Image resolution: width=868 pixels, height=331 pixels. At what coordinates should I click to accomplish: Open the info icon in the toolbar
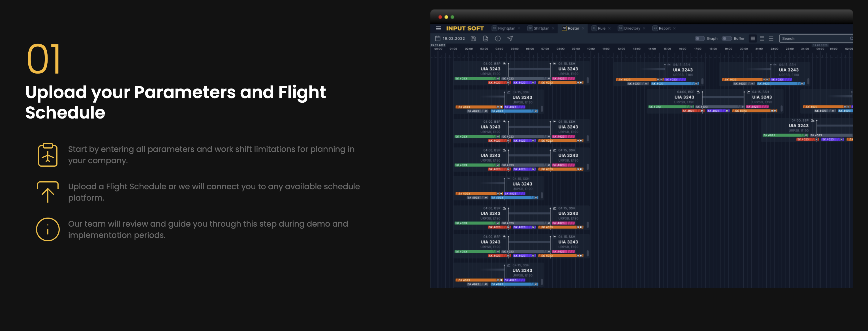click(497, 38)
